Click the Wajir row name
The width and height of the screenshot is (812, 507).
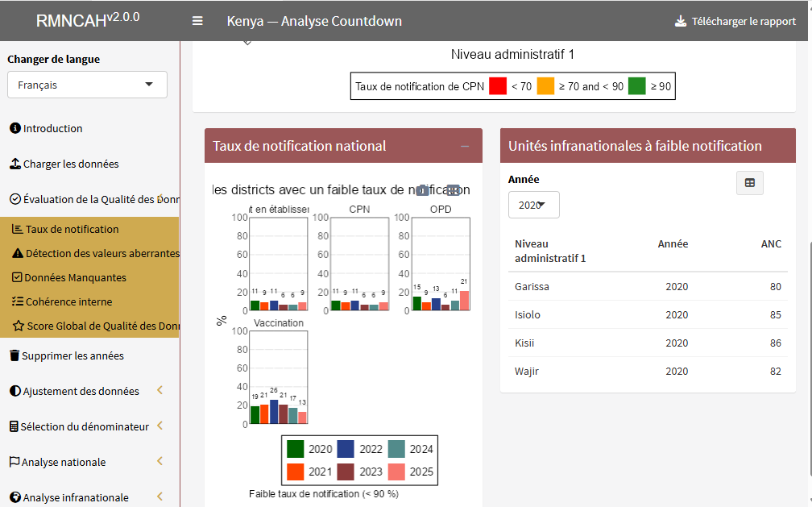coord(527,371)
